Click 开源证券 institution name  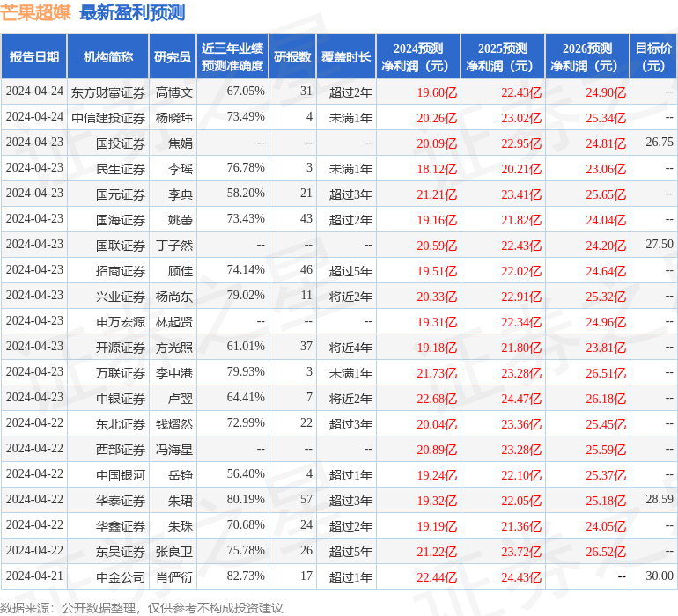(x=121, y=348)
